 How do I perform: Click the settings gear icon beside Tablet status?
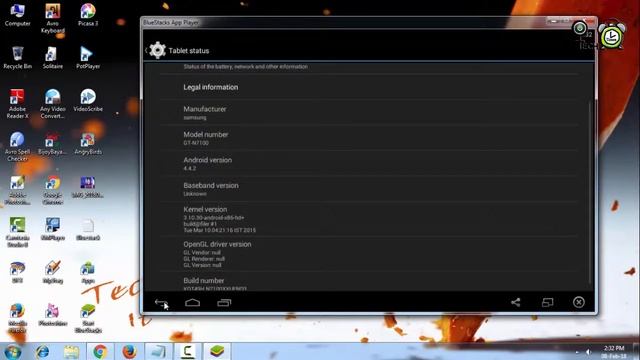[x=157, y=50]
